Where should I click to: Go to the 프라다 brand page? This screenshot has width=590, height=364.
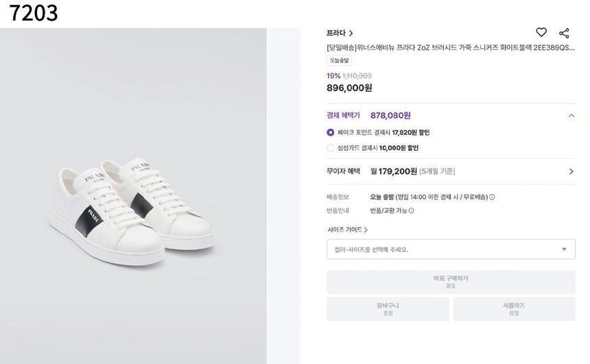tap(340, 33)
